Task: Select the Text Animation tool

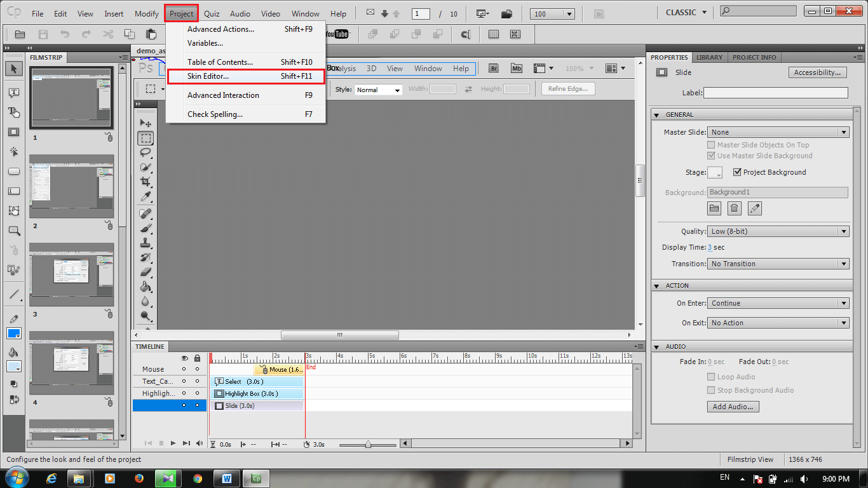Action: (x=13, y=270)
